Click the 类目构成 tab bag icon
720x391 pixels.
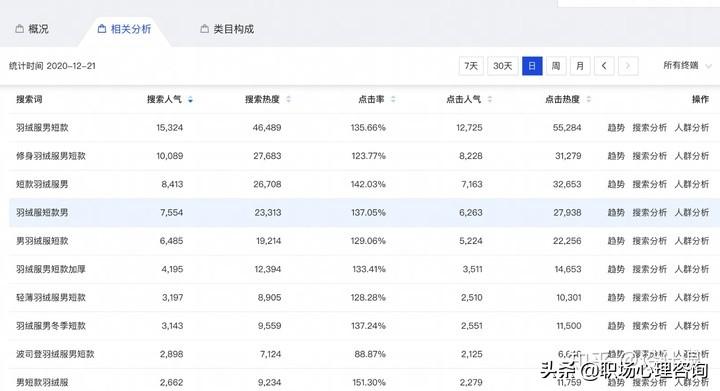coord(204,29)
